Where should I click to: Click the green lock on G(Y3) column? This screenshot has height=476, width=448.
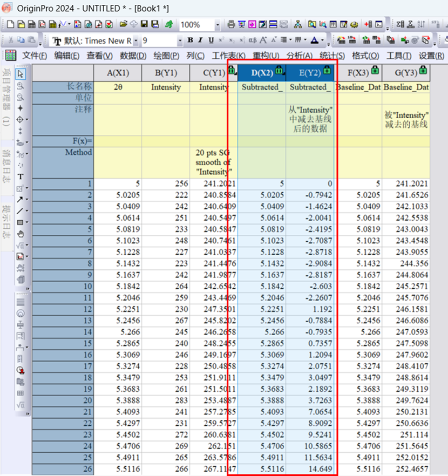(423, 70)
